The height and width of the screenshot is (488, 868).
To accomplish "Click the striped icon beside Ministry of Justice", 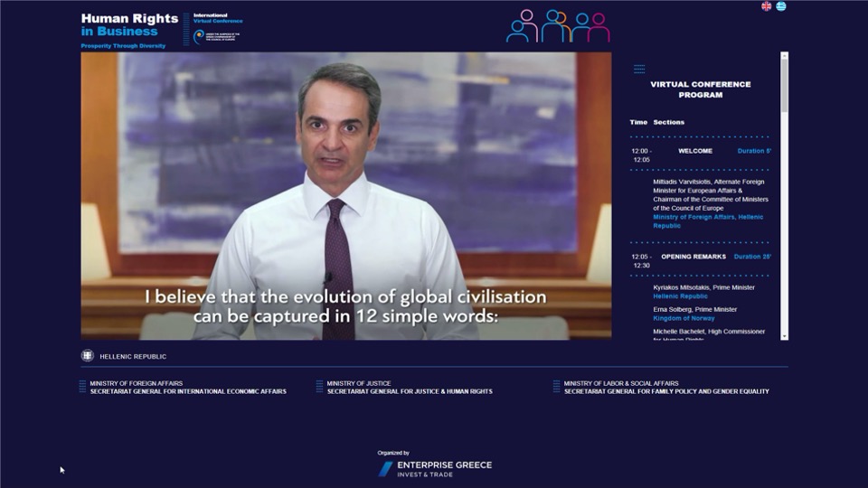I will [319, 387].
